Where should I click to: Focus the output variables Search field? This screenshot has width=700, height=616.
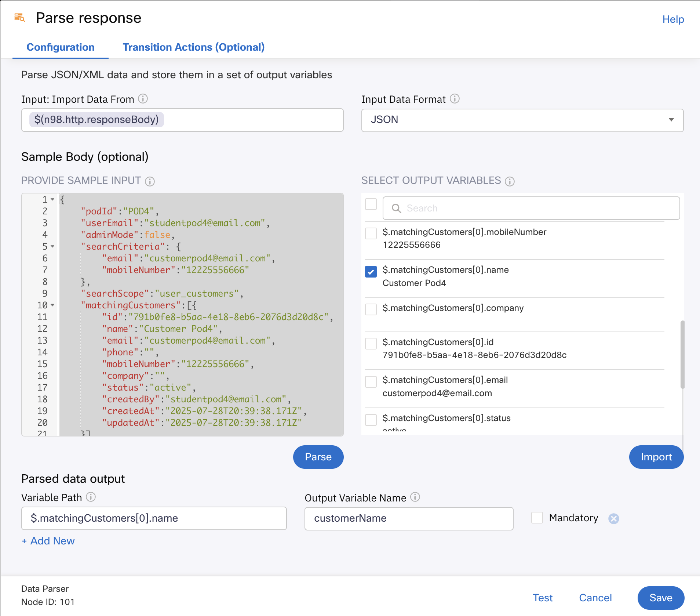(531, 208)
